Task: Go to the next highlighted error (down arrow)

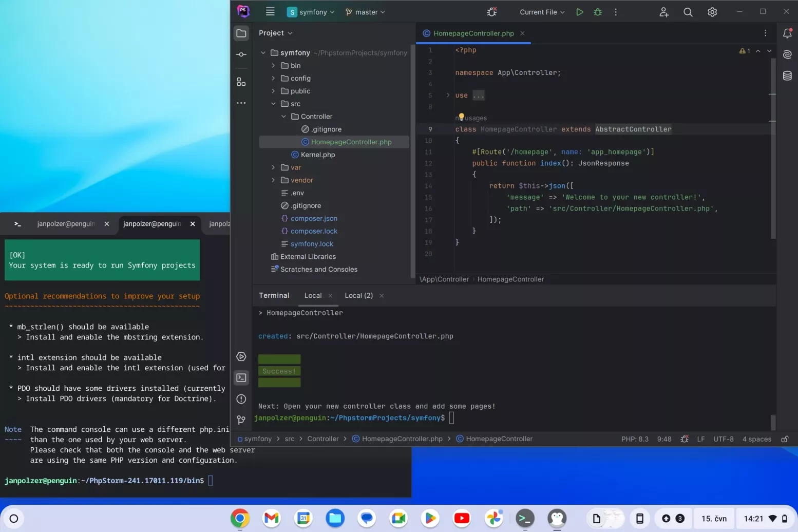Action: (x=769, y=51)
